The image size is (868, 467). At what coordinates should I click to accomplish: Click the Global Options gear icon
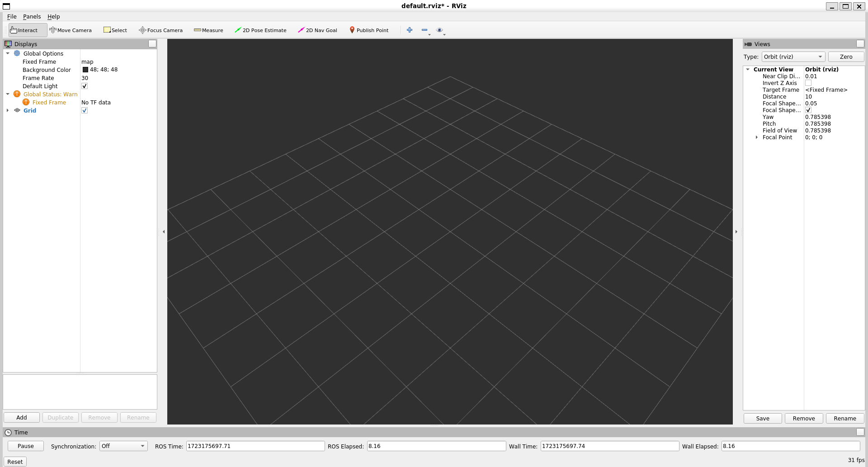coord(17,53)
